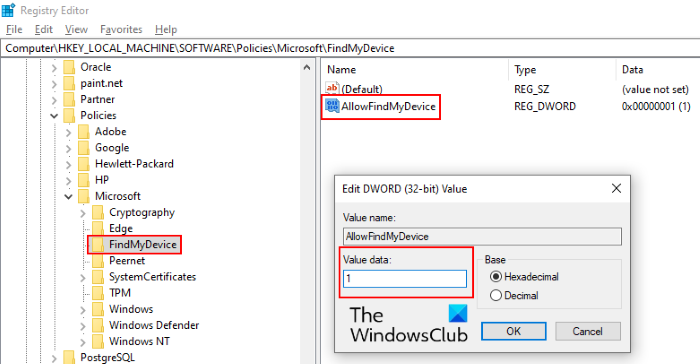The height and width of the screenshot is (364, 700).
Task: Select the Cryptography folder icon
Action: pyautogui.click(x=98, y=212)
